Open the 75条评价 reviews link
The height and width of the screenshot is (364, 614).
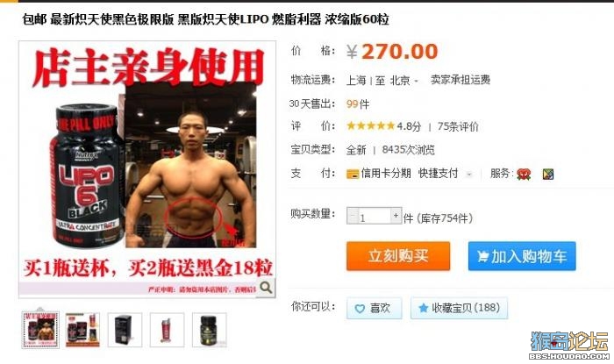point(458,126)
